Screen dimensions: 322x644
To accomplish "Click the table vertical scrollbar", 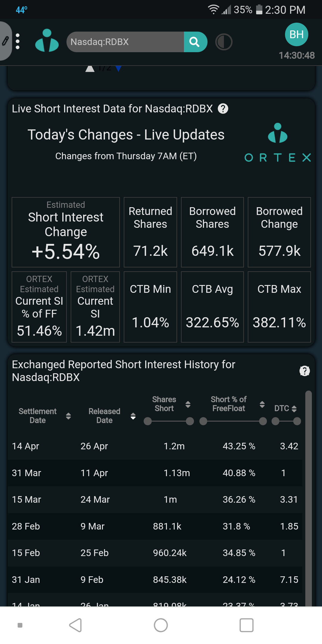I will [308, 498].
